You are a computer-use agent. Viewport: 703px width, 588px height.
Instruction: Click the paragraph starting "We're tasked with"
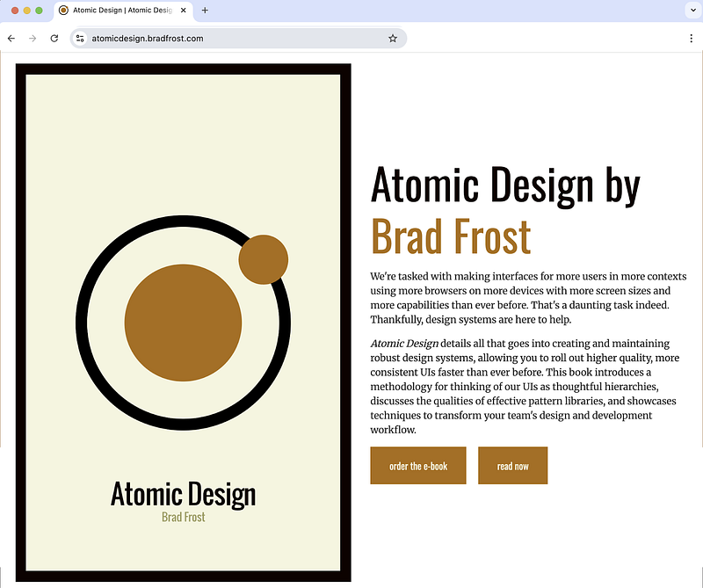click(x=528, y=298)
